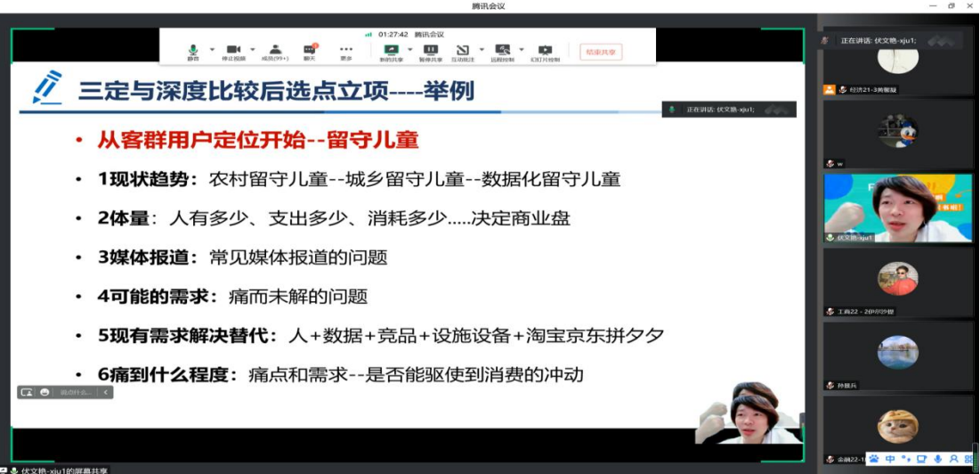Start a 新的共享 new share
Viewport: 980px width, 474px height.
click(392, 53)
